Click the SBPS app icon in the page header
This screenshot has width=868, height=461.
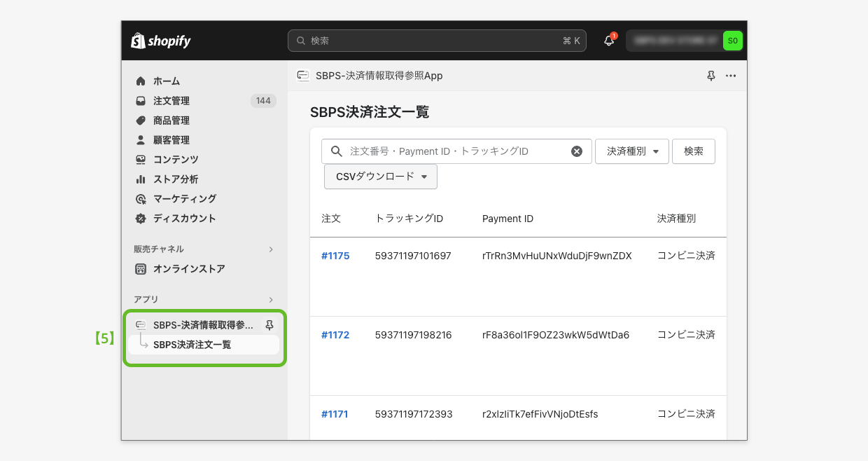303,76
